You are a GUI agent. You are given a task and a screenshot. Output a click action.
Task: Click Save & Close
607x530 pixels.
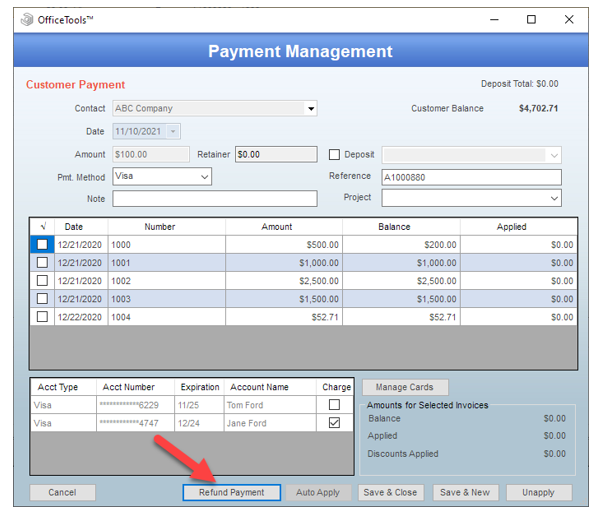coord(390,492)
